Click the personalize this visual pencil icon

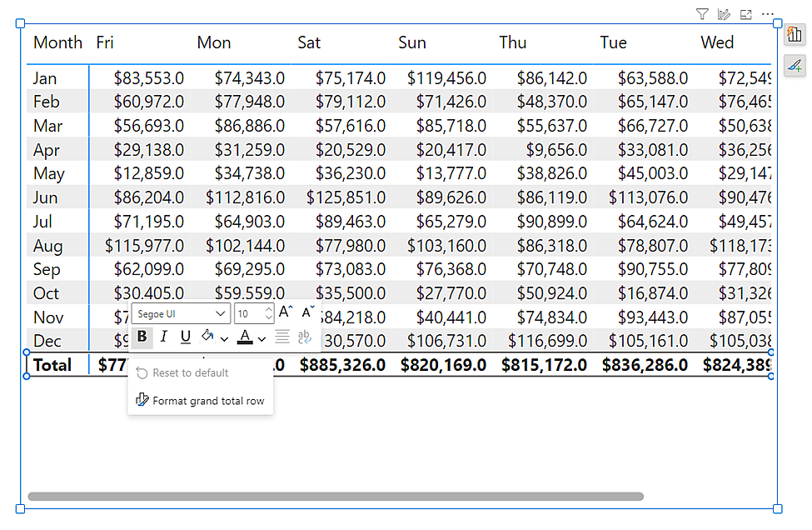(723, 14)
